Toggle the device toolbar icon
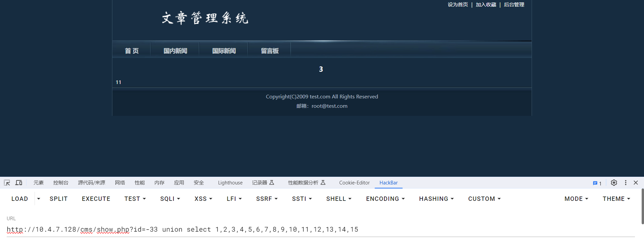Screen dimensions: 644x239 (x=19, y=183)
